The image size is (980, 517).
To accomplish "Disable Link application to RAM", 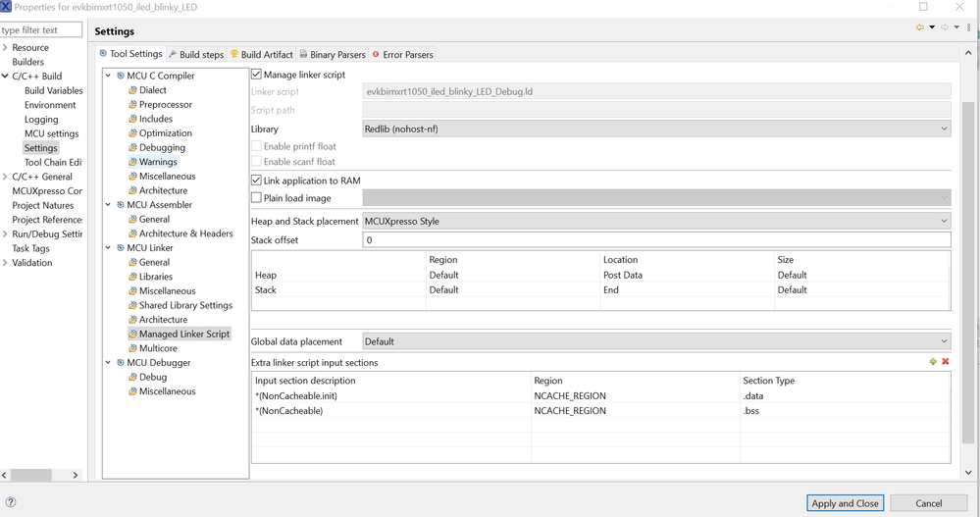I will 257,181.
